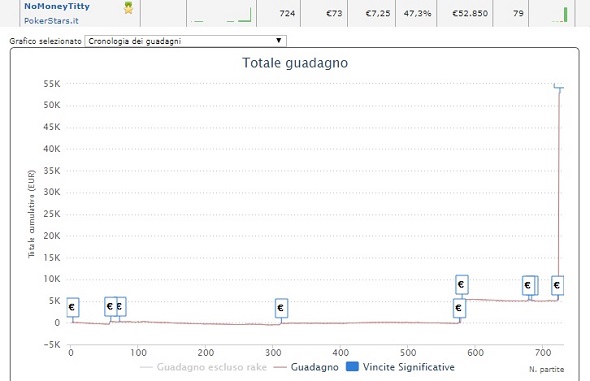This screenshot has height=381, width=590.
Task: Click the PokerStars.it network link
Action: click(x=51, y=21)
